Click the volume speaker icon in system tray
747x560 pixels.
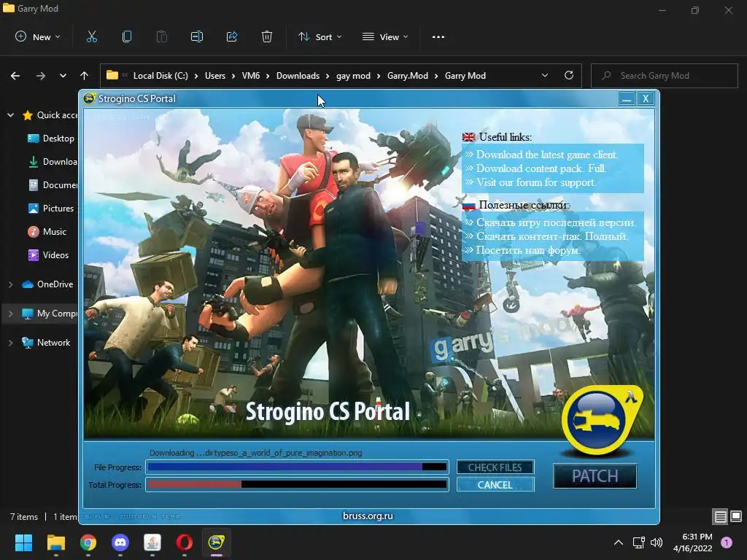pos(657,542)
